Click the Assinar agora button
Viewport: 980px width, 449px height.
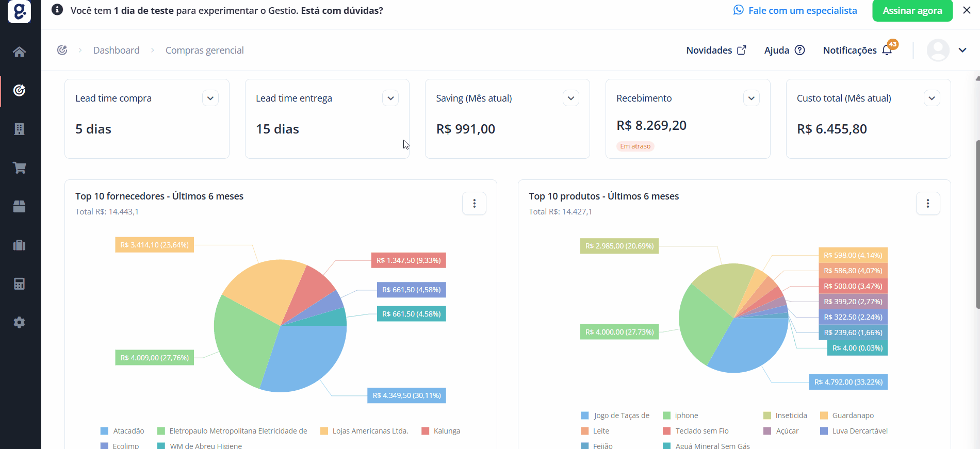coord(912,10)
